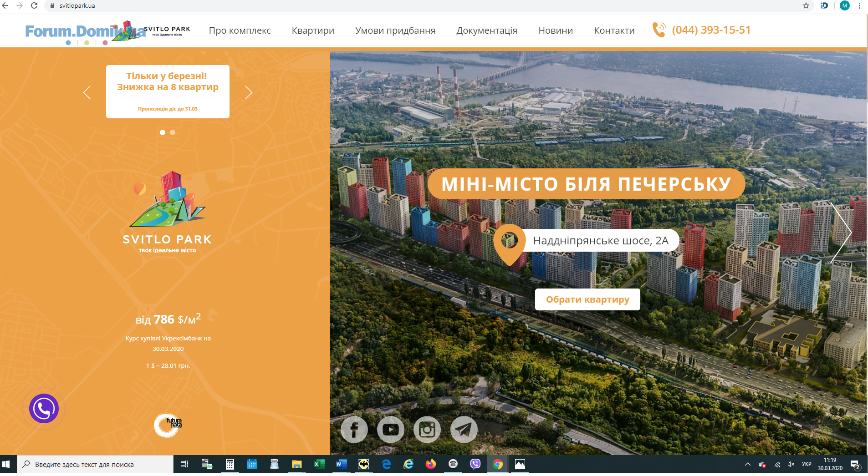The image size is (868, 476).
Task: Click the orange phone handset icon in header
Action: coord(659,30)
